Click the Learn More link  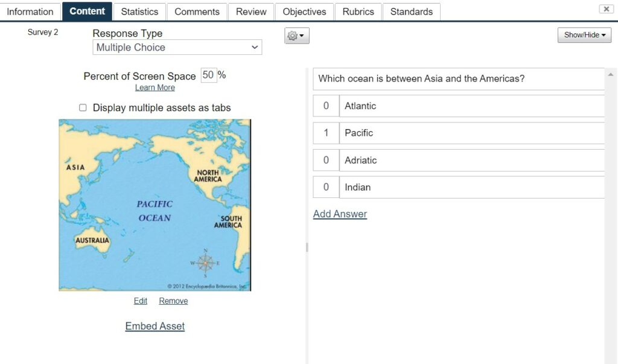click(x=155, y=88)
